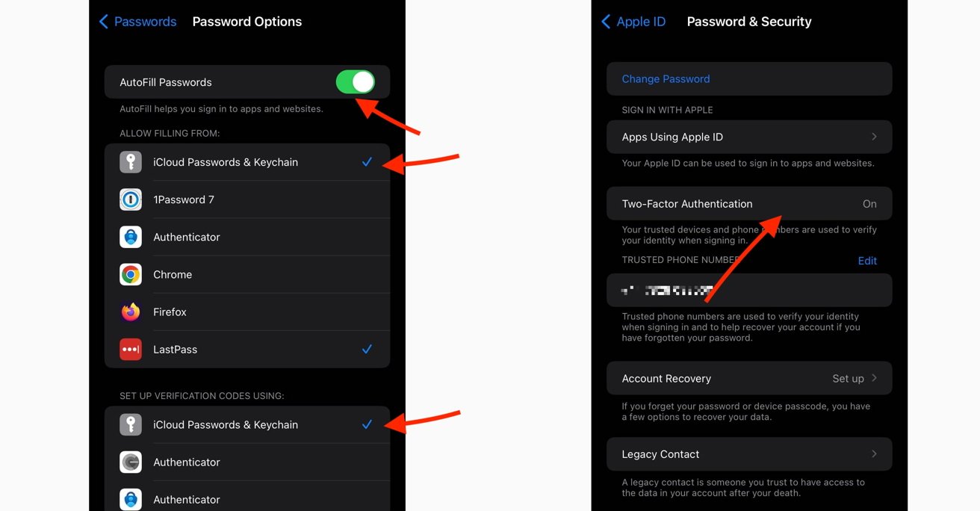Image resolution: width=980 pixels, height=511 pixels.
Task: Select the 1Password 7 app icon
Action: click(131, 199)
